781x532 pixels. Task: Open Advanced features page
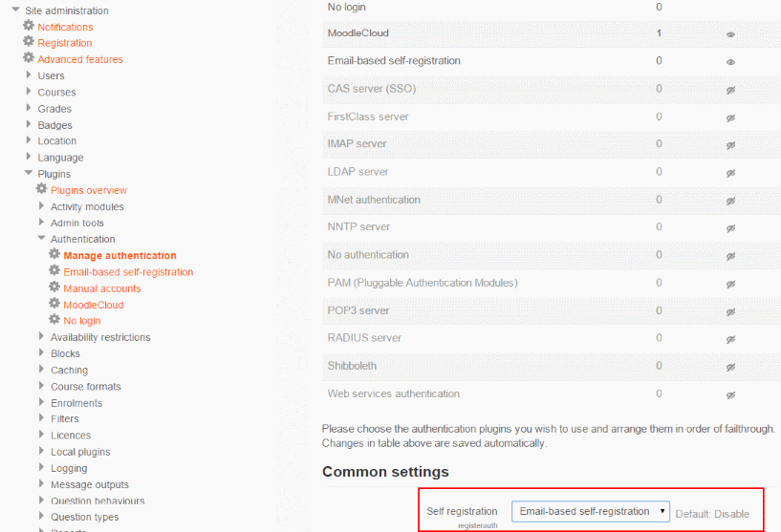80,59
